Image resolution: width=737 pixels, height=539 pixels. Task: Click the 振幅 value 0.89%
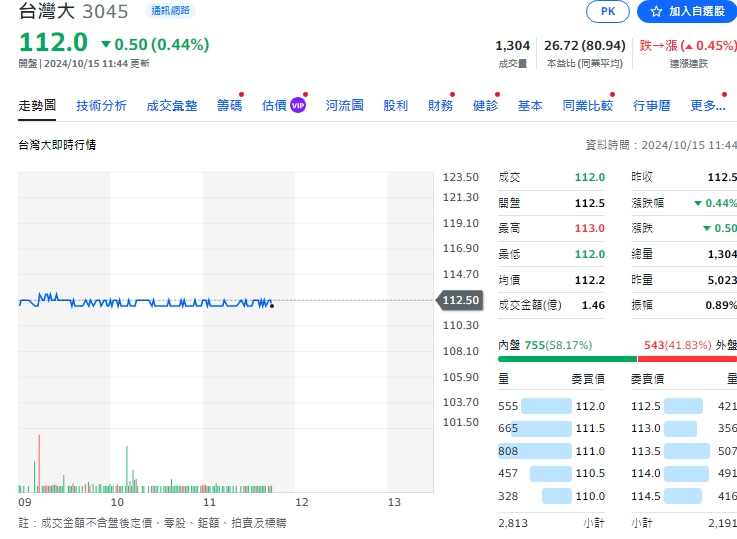click(x=721, y=305)
